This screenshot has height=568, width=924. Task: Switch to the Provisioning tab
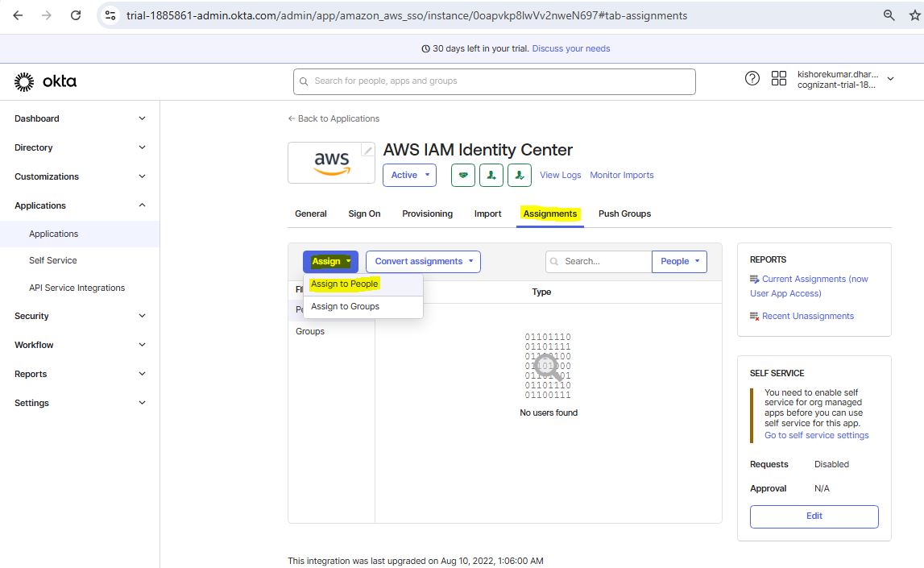point(427,214)
